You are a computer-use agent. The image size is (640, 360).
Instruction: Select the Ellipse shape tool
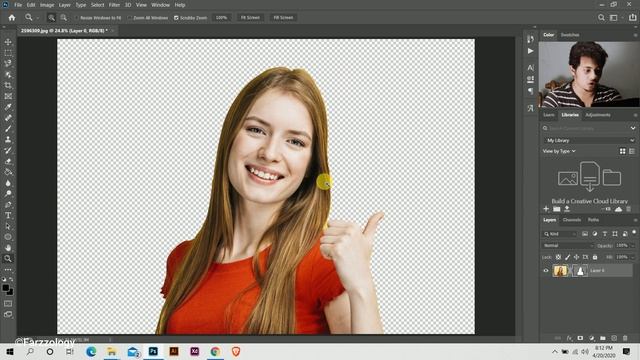click(x=8, y=237)
